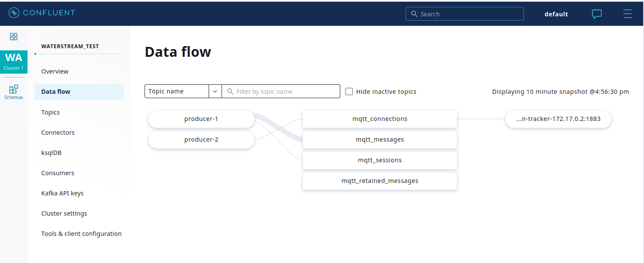Click the Displaying 10 minute snapshot text
This screenshot has height=263, width=644.
click(561, 92)
